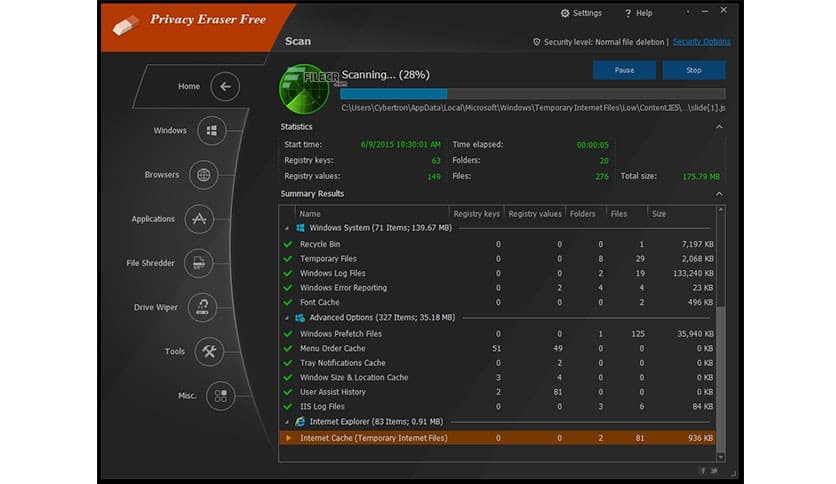836x484 pixels.
Task: Click the Home back-arrow icon
Action: tap(225, 86)
